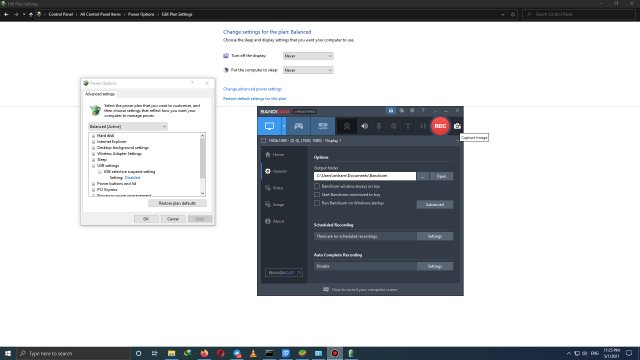640x360 pixels.
Task: Click the pause icon in Bandicam toolbar
Action: [423, 126]
